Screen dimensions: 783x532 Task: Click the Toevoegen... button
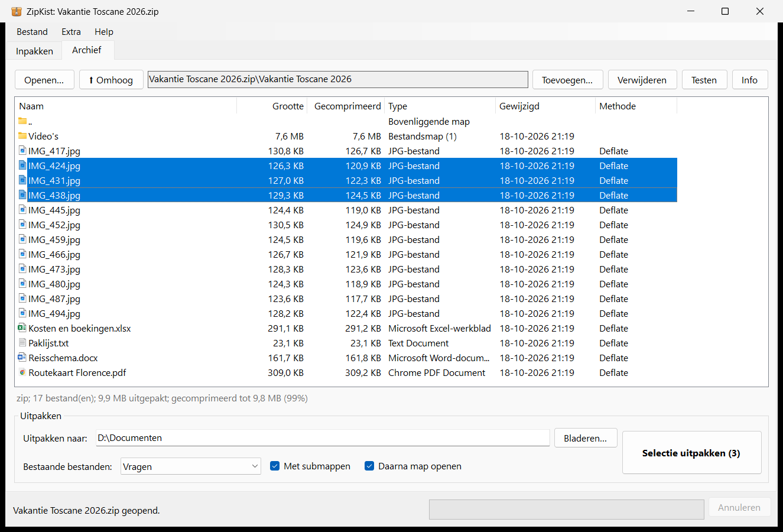click(567, 80)
